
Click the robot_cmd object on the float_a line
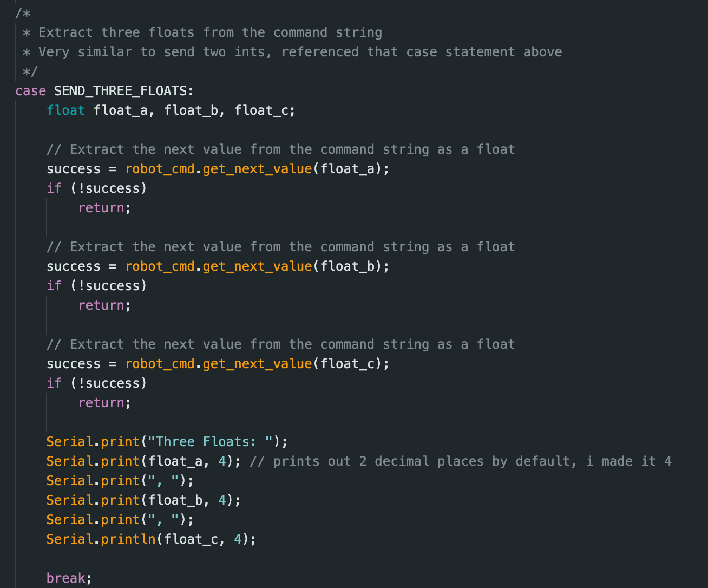pyautogui.click(x=159, y=169)
